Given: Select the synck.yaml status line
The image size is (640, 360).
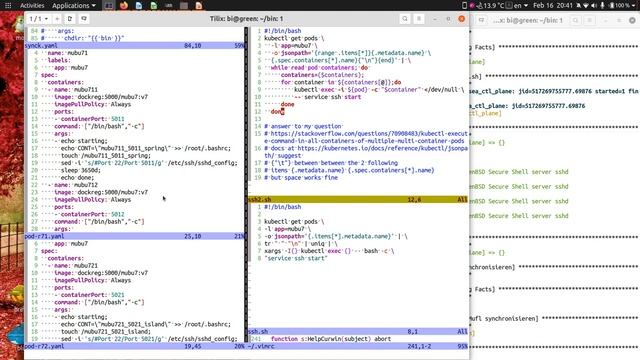Looking at the screenshot, I should click(x=134, y=46).
